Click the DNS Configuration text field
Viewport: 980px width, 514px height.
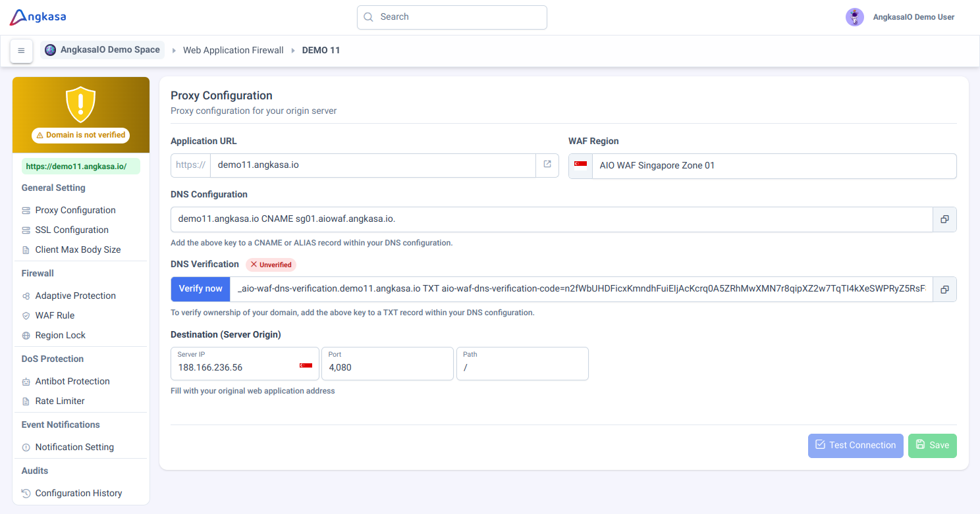[x=552, y=219]
